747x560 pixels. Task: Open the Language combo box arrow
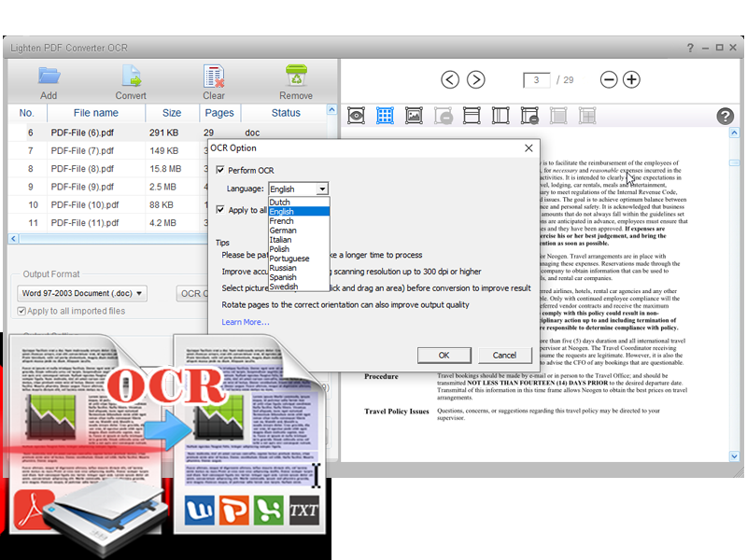tap(322, 189)
